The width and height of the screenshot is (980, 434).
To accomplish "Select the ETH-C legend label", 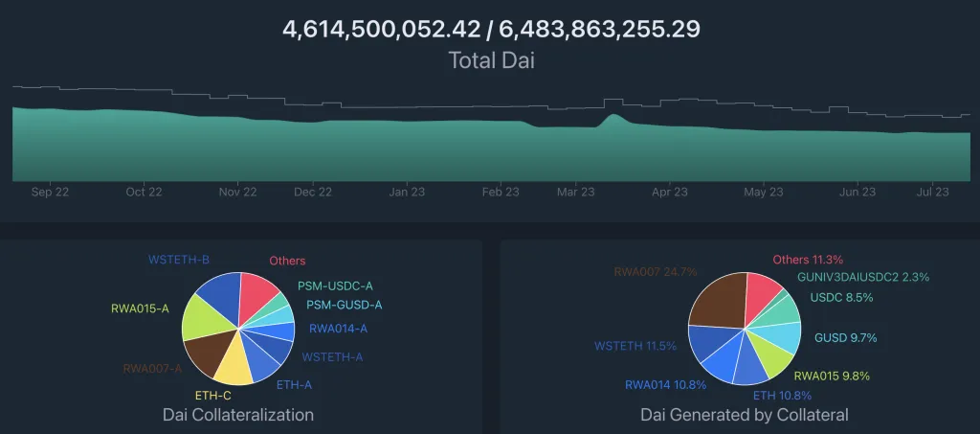I will pos(213,396).
